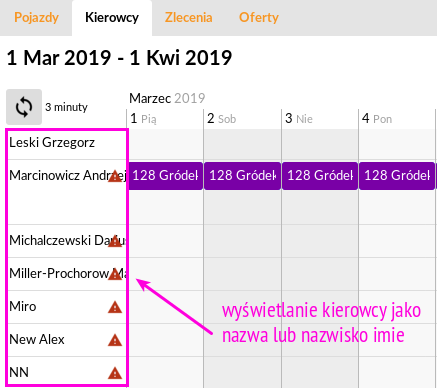This screenshot has width=437, height=388.
Task: Click the date range heading 1 Mar 2019
Action: [59, 58]
